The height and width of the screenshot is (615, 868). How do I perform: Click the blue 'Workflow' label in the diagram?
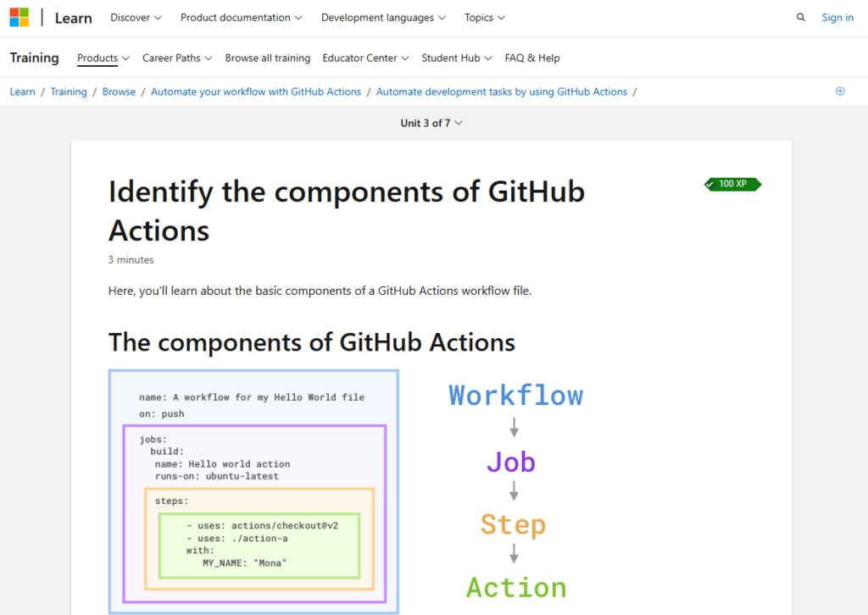pyautogui.click(x=516, y=396)
